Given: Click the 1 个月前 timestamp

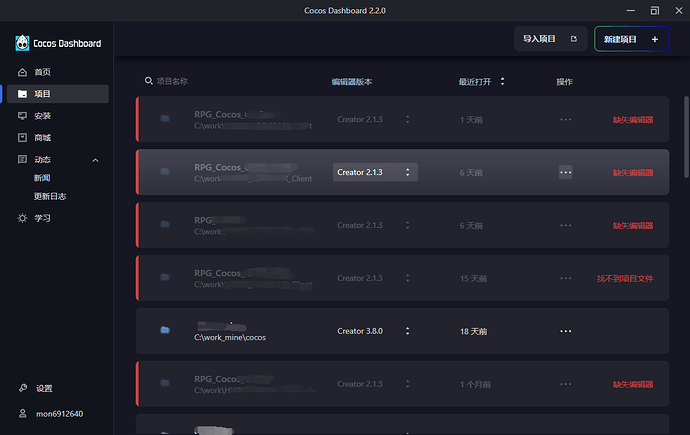Looking at the screenshot, I should pyautogui.click(x=475, y=384).
